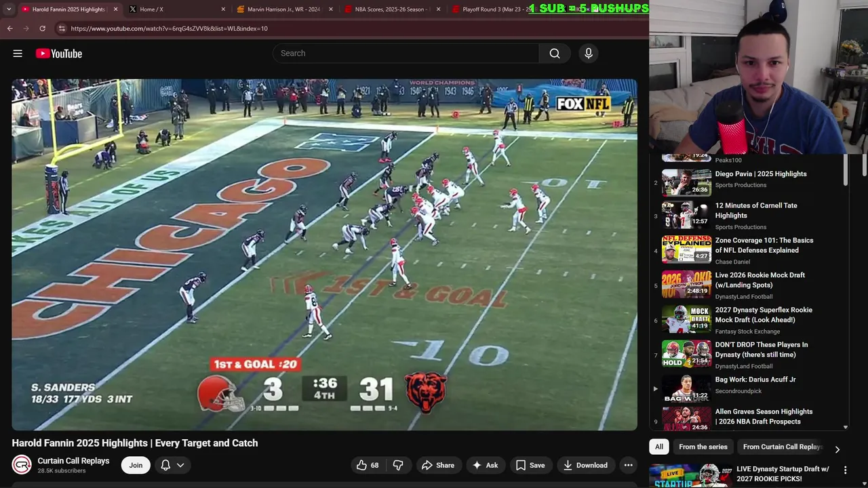Like the video with thumbs-up button
The width and height of the screenshot is (868, 488).
pyautogui.click(x=368, y=465)
